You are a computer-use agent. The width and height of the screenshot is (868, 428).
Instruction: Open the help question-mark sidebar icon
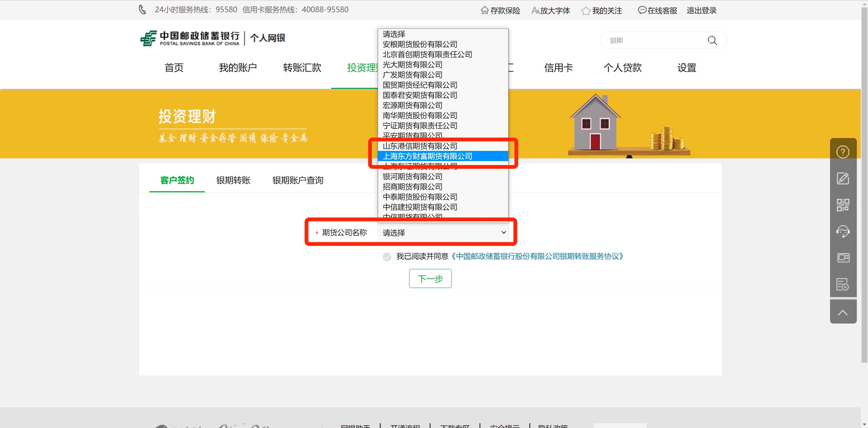(x=843, y=152)
